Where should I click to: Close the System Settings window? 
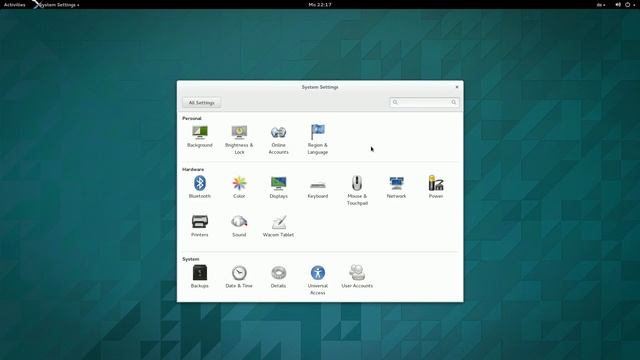(457, 87)
